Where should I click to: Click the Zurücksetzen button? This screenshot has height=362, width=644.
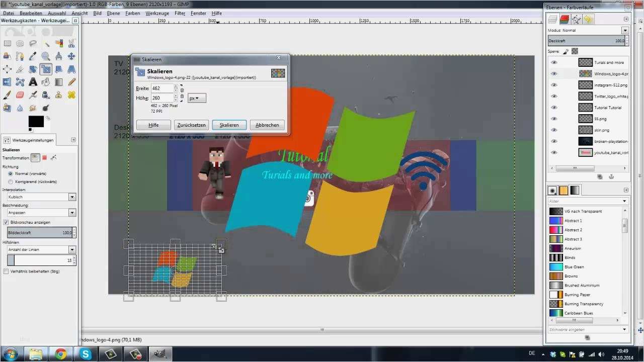pos(191,125)
